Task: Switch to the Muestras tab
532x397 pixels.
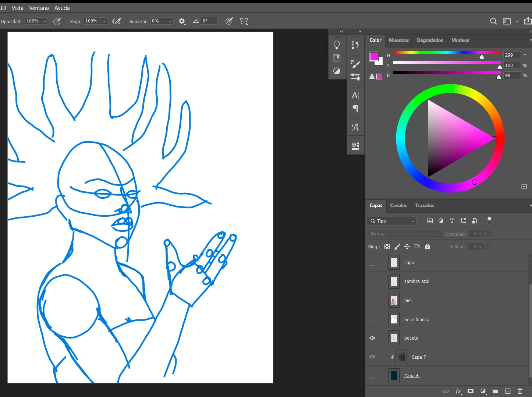Action: [x=399, y=40]
